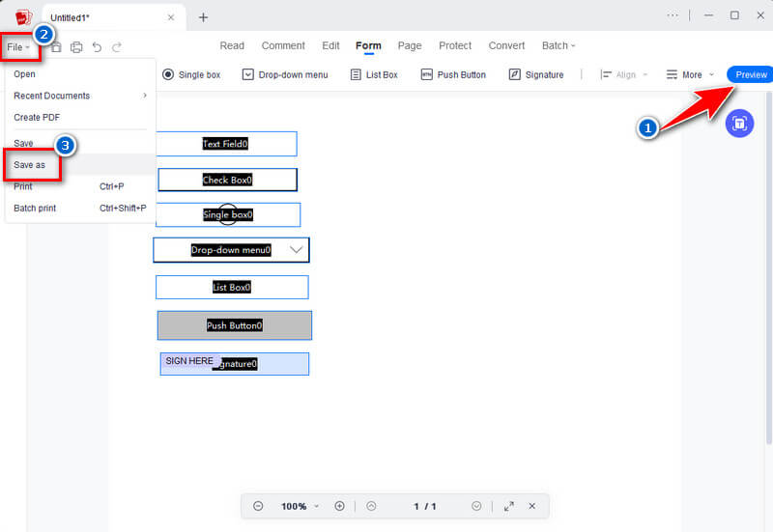Click the zoom in plus icon
The height and width of the screenshot is (532, 773).
340,506
